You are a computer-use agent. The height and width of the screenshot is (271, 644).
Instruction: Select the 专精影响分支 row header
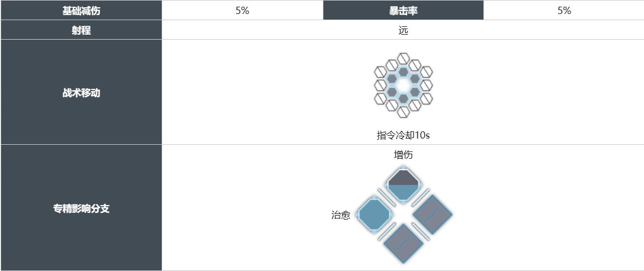tap(81, 208)
